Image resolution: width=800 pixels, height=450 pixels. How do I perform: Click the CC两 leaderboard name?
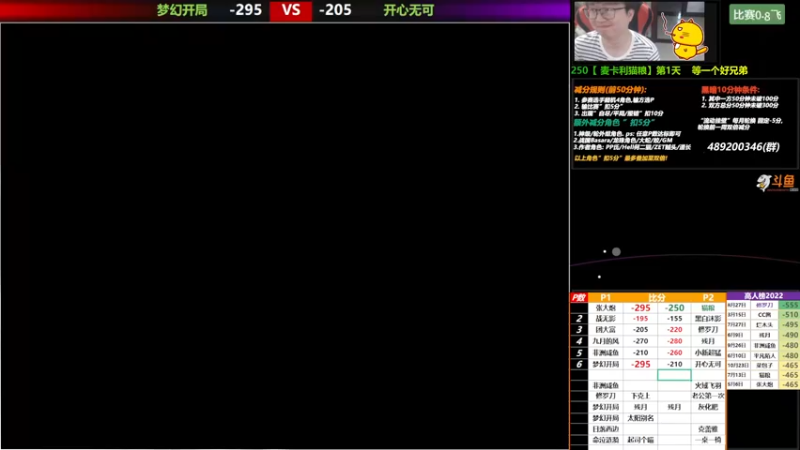coord(764,315)
